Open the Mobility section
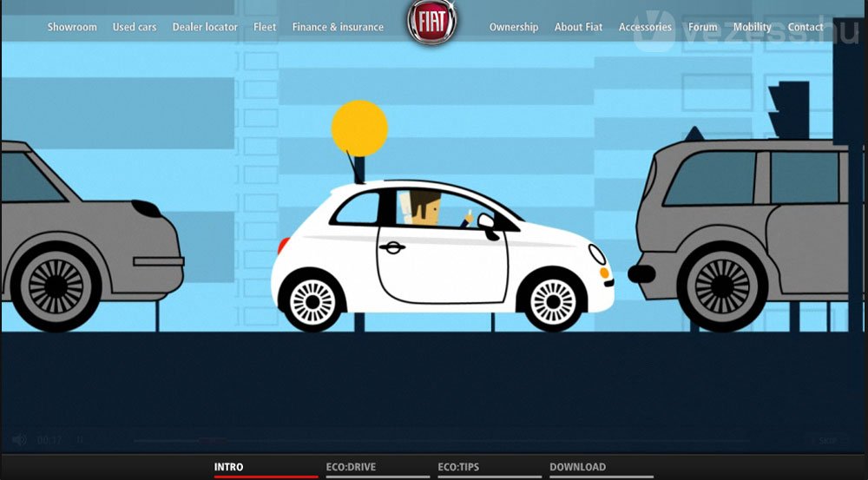Viewport: 868px width, 480px height. [x=752, y=27]
